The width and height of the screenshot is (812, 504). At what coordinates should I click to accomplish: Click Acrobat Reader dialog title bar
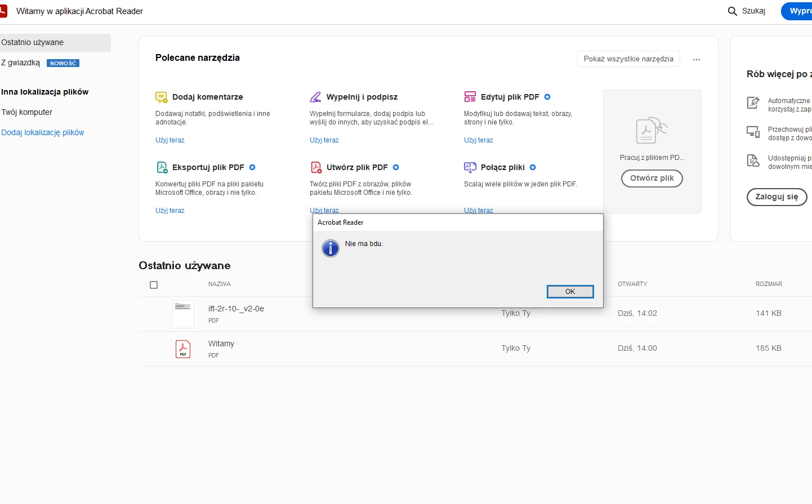pyautogui.click(x=458, y=222)
